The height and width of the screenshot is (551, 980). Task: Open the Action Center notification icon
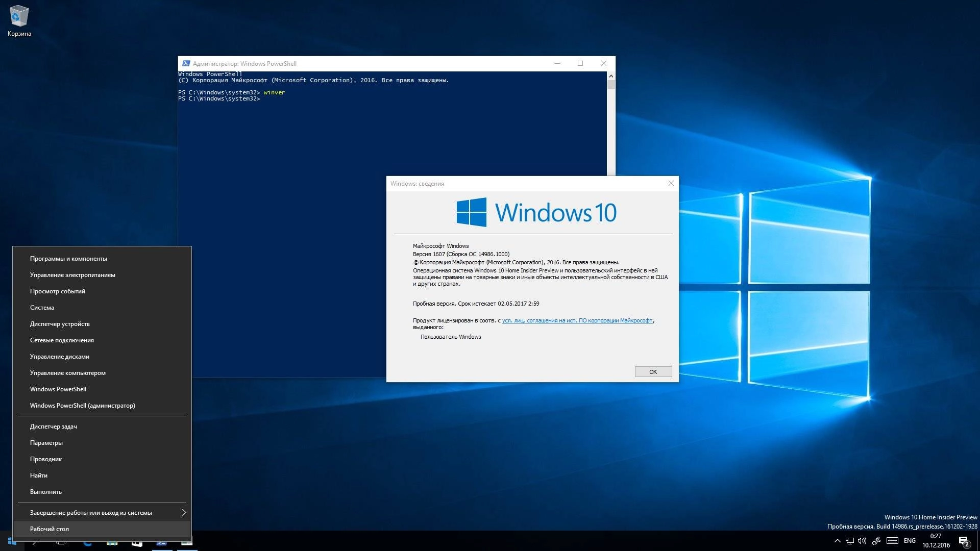964,541
